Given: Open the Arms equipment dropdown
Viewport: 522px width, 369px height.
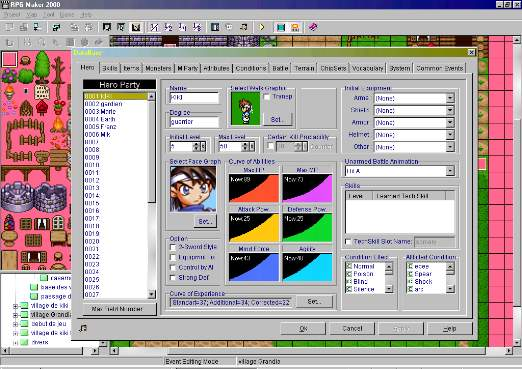Looking at the screenshot, I should pyautogui.click(x=450, y=98).
